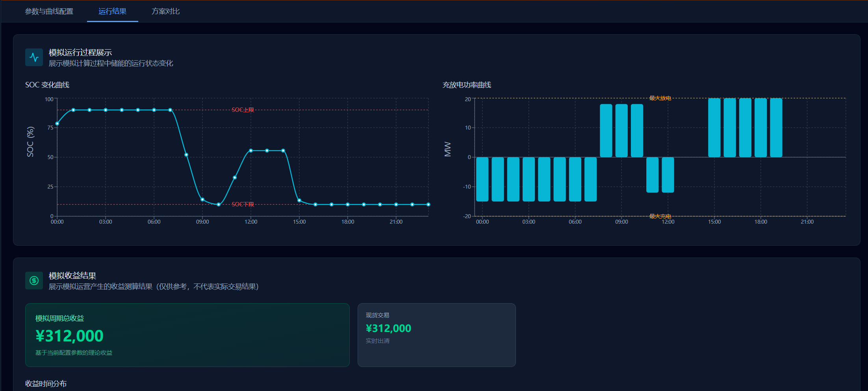Select the first charging bar at 00:00
The height and width of the screenshot is (391, 868).
[482, 179]
